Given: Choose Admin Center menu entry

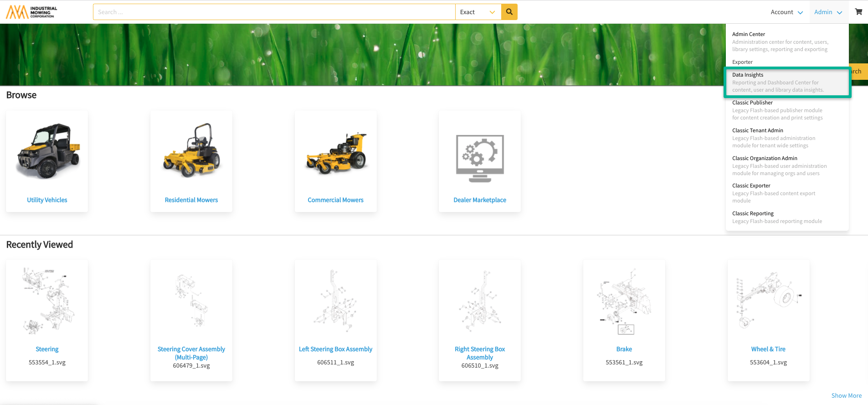Looking at the screenshot, I should click(748, 34).
